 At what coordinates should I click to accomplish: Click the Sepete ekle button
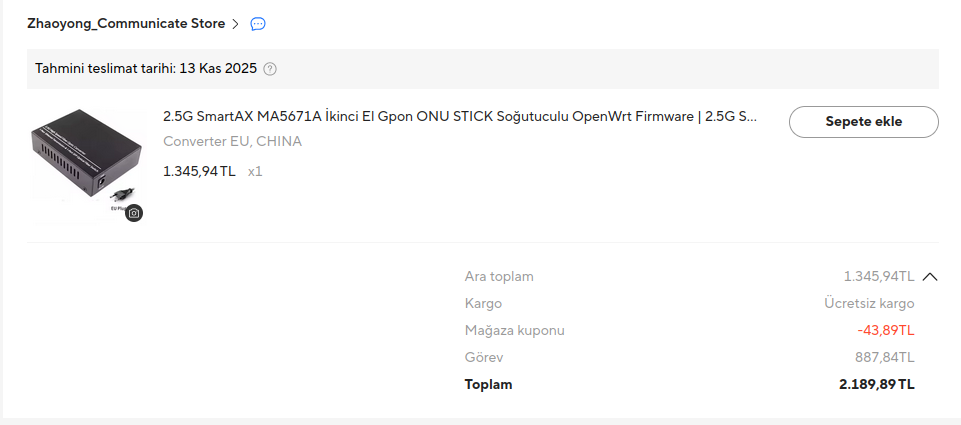pos(864,121)
